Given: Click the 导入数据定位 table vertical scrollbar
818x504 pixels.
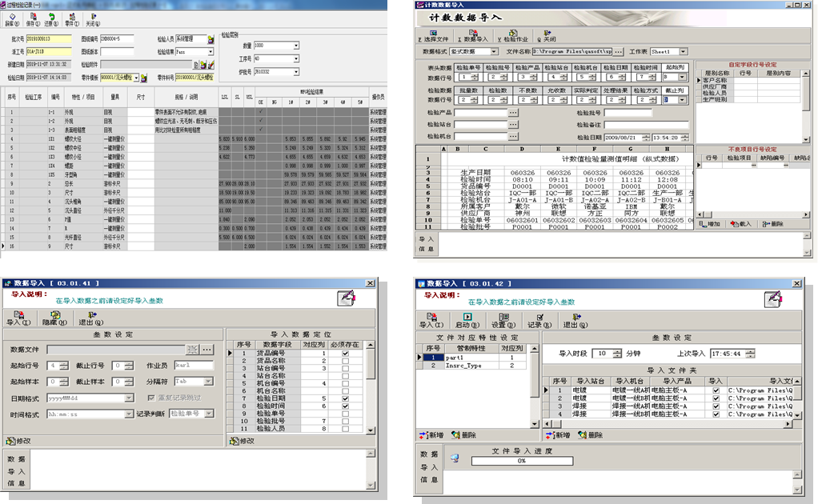Looking at the screenshot, I should pos(371,388).
